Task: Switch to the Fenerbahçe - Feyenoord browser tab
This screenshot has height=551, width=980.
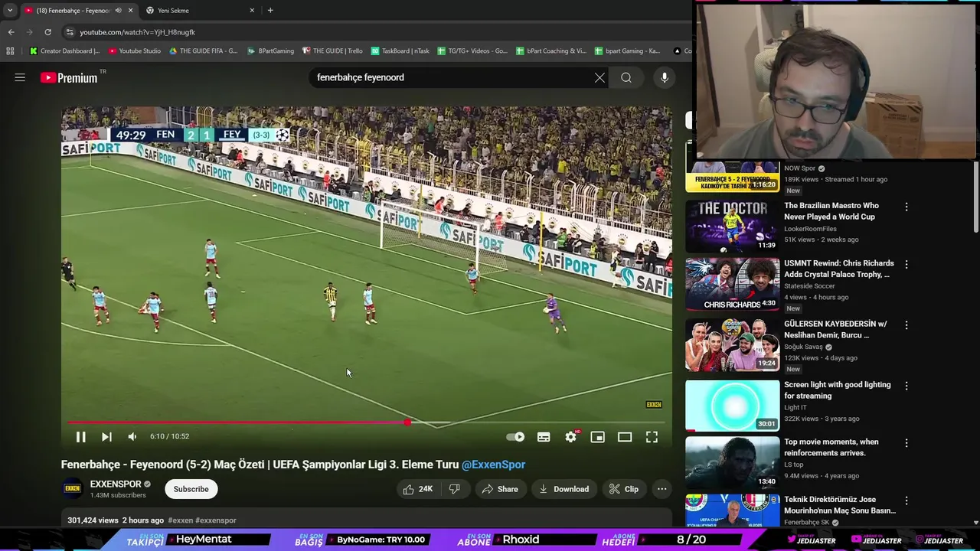Action: tap(73, 11)
